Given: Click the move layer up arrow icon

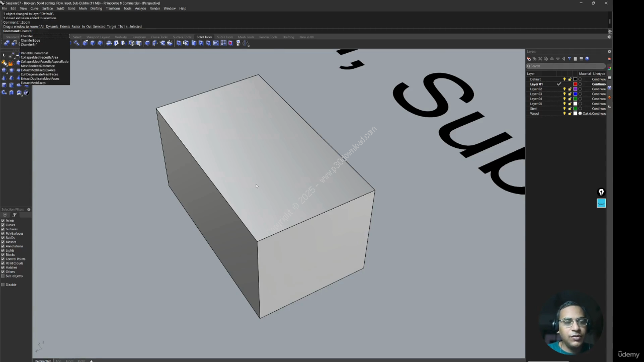Looking at the screenshot, I should [552, 59].
